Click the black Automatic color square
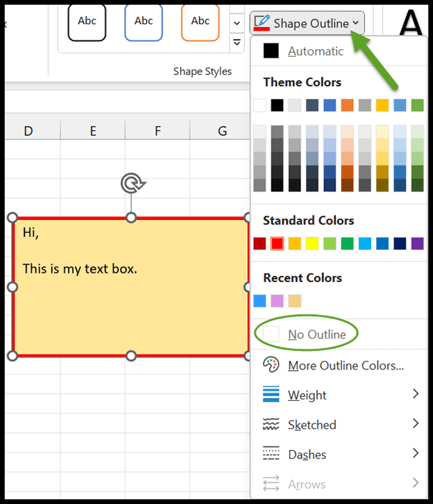 pyautogui.click(x=271, y=51)
